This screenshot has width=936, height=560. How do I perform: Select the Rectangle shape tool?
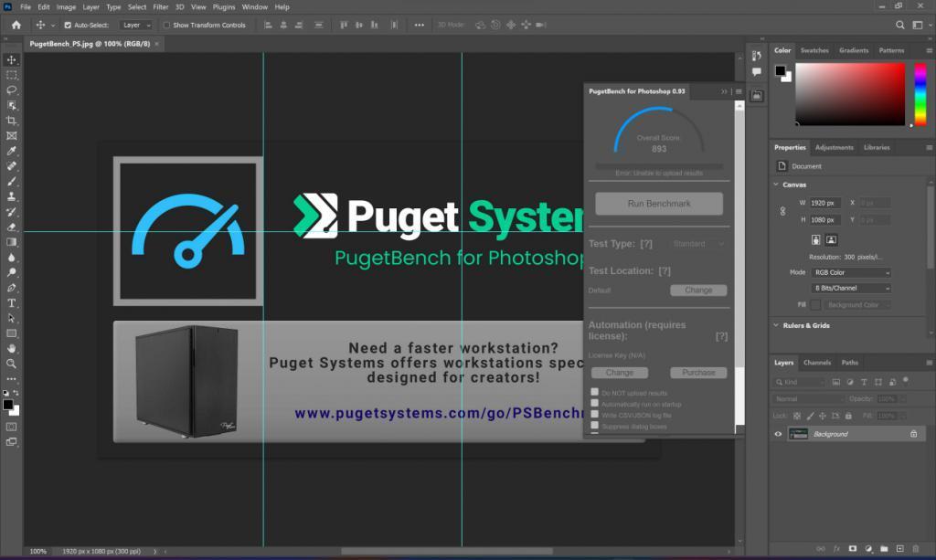point(11,333)
